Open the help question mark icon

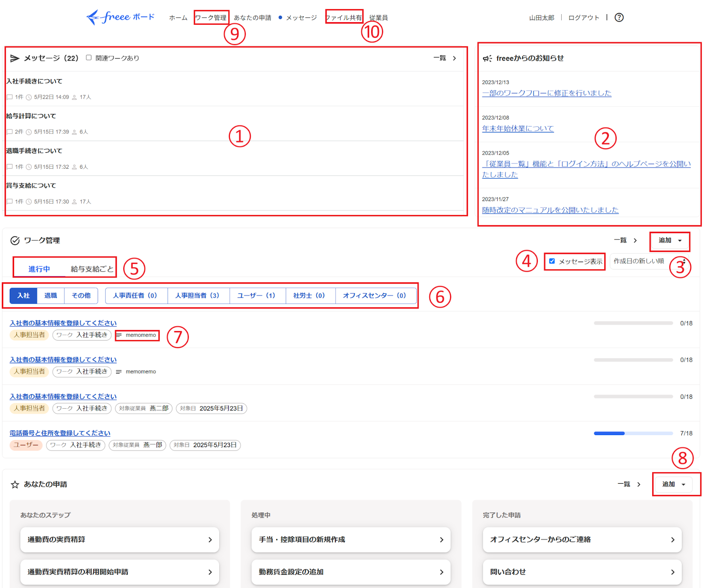pos(619,18)
